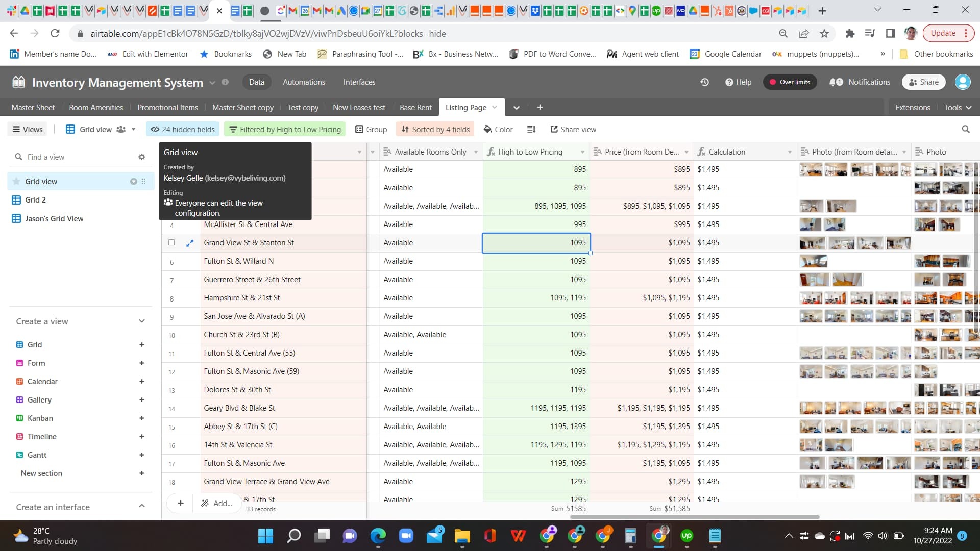This screenshot has height=551, width=980.
Task: Add a new table with plus icon
Action: pos(540,108)
